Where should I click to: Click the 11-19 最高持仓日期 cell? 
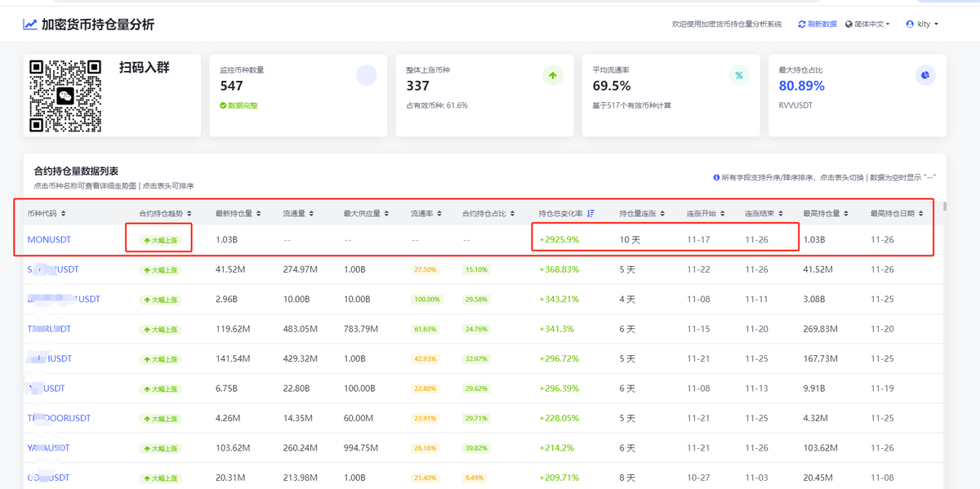click(882, 389)
